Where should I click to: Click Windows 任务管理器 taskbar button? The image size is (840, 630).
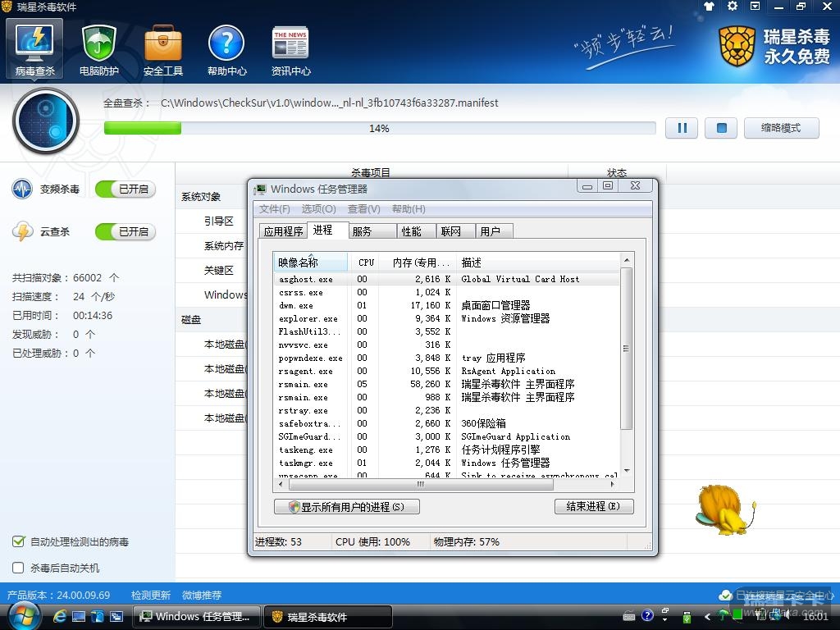click(196, 617)
